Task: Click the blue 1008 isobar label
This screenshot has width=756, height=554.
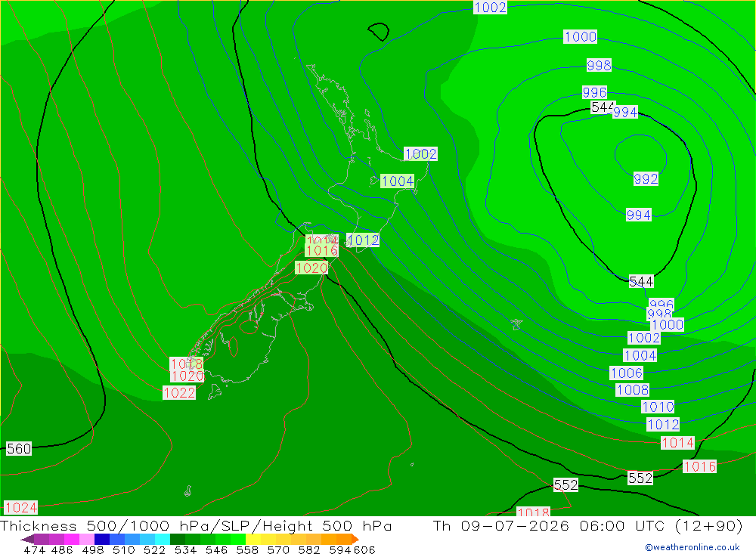Action: point(633,389)
